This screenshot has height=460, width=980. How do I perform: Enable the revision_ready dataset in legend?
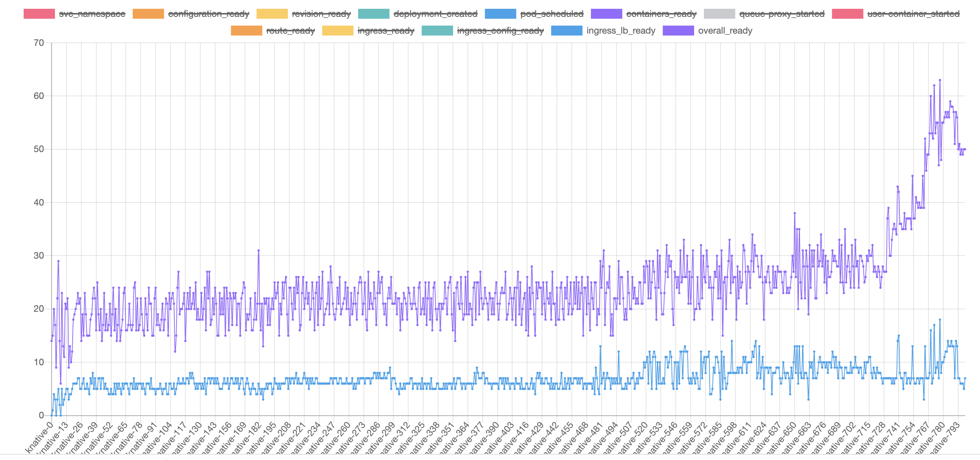(321, 14)
